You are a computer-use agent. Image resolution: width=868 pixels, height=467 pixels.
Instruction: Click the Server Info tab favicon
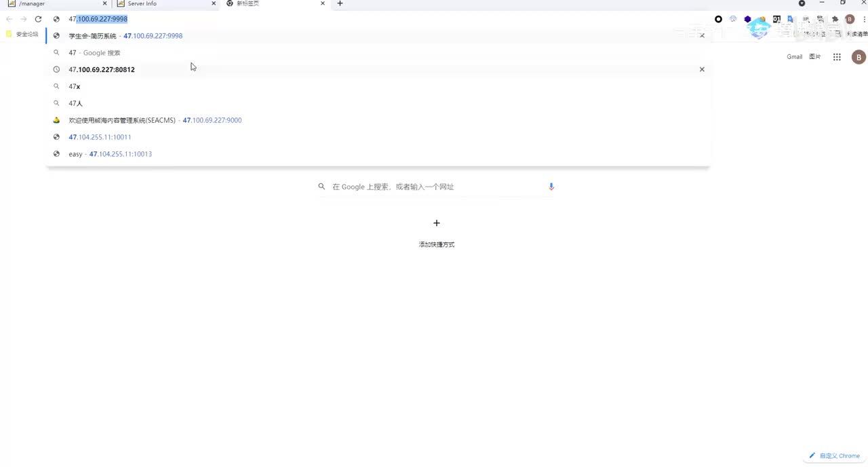121,3
